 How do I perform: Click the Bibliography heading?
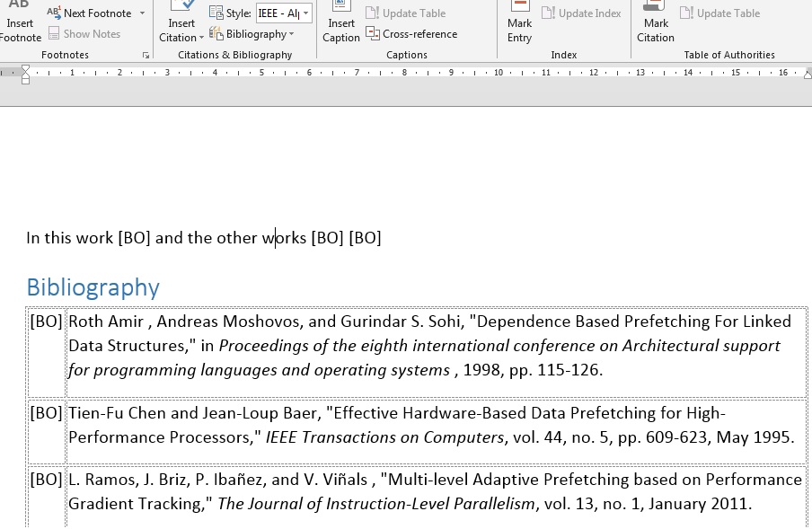93,287
